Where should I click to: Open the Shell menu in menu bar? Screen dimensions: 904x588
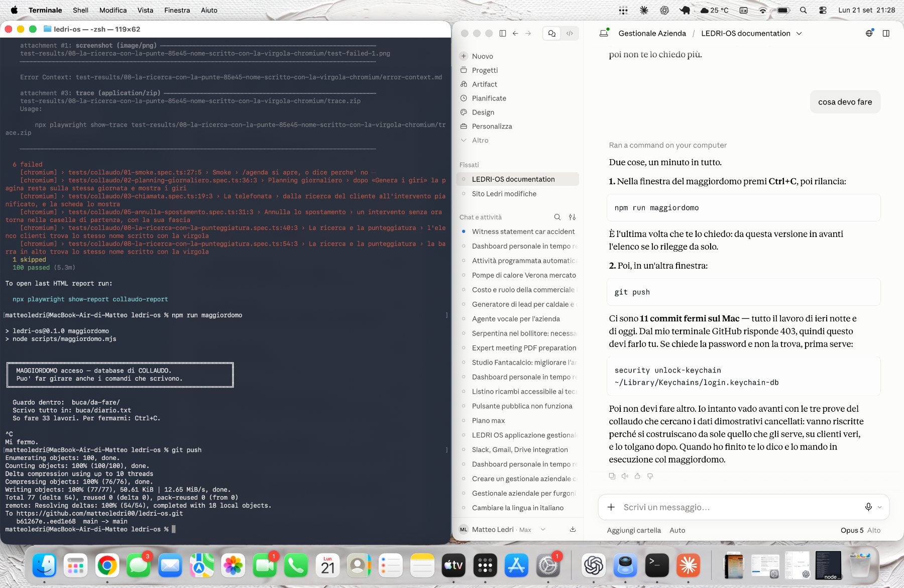[x=80, y=10]
